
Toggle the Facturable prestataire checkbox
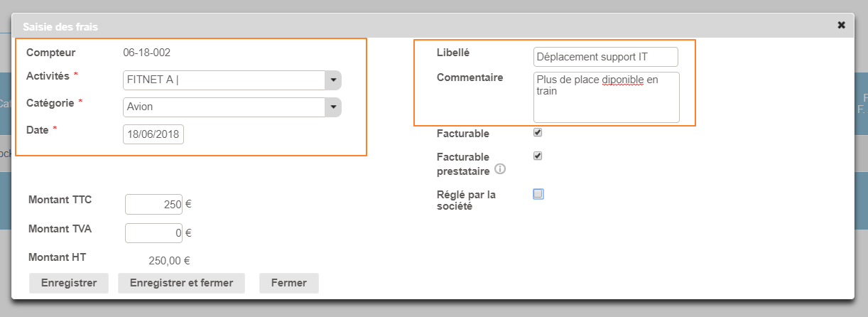[538, 156]
